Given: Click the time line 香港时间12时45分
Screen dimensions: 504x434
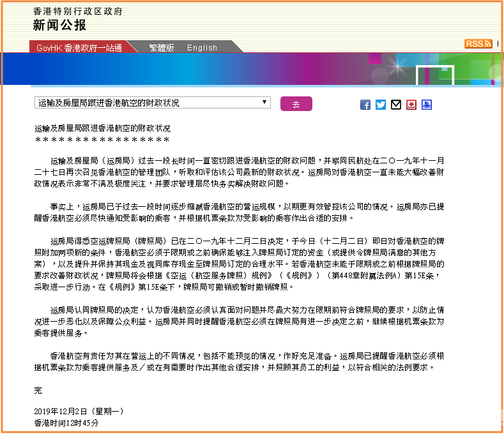Looking at the screenshot, I should coord(66,423).
